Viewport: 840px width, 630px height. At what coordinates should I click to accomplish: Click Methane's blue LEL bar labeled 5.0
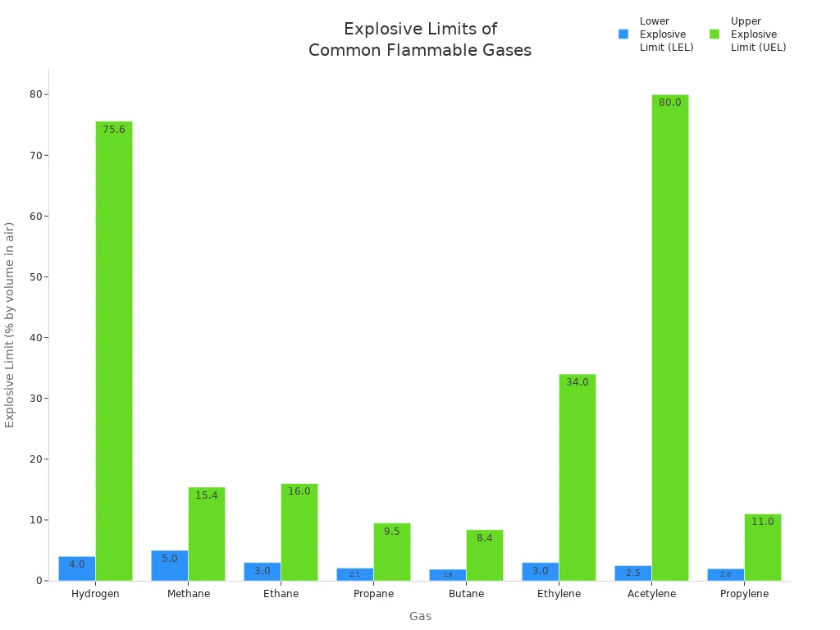click(x=169, y=566)
